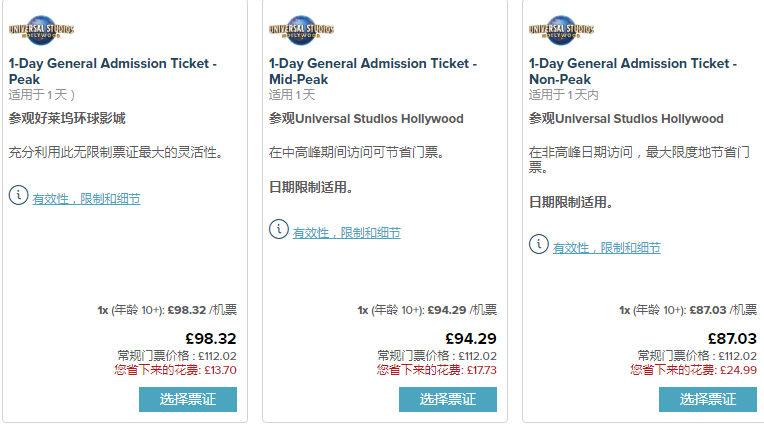This screenshot has height=424, width=764.
Task: Click the info icon on Non-Peak ticket card
Action: tap(538, 245)
